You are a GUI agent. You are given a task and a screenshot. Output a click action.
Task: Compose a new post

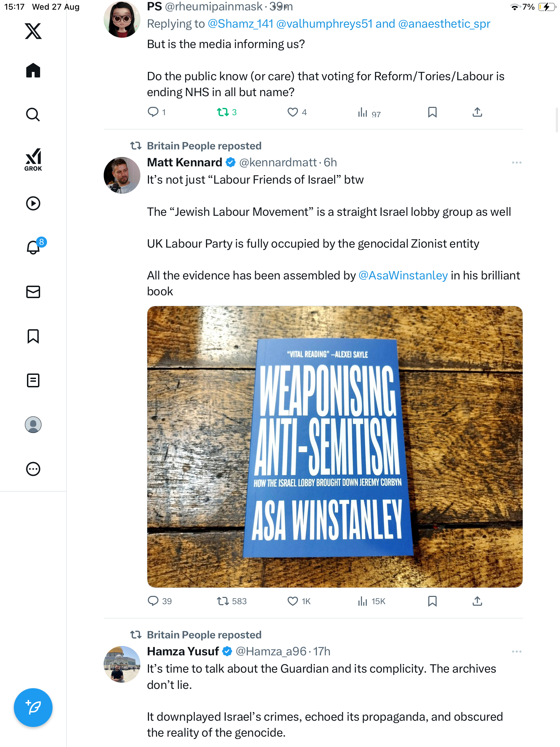click(33, 707)
